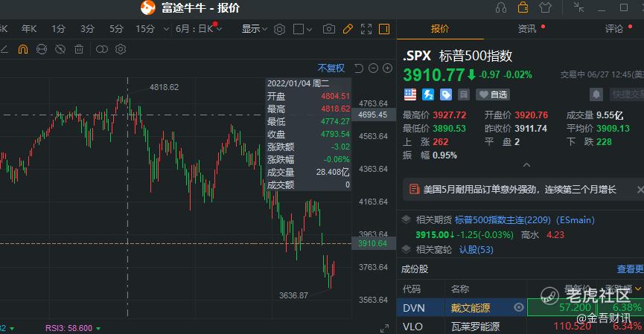The image size is (644, 334).
Task: Zoom out chart with minus icon
Action: pos(373,68)
